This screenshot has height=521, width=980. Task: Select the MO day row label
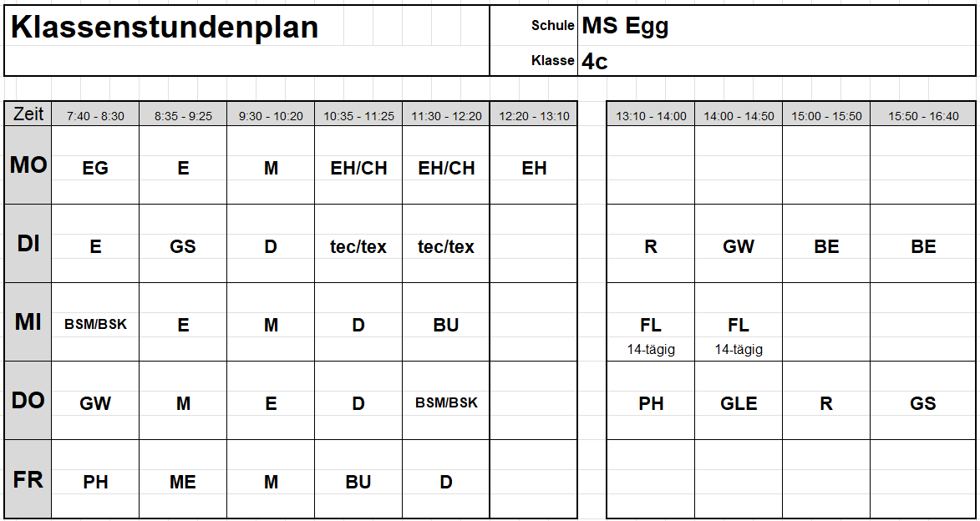click(x=28, y=165)
